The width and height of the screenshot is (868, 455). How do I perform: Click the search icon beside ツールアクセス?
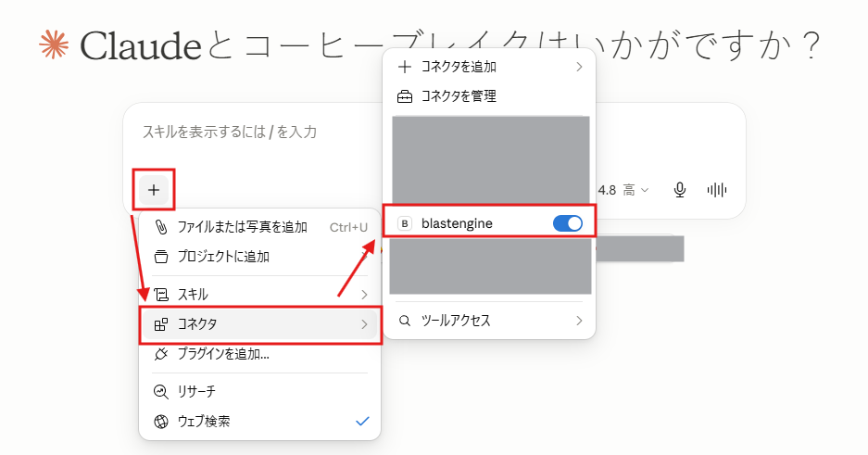405,321
